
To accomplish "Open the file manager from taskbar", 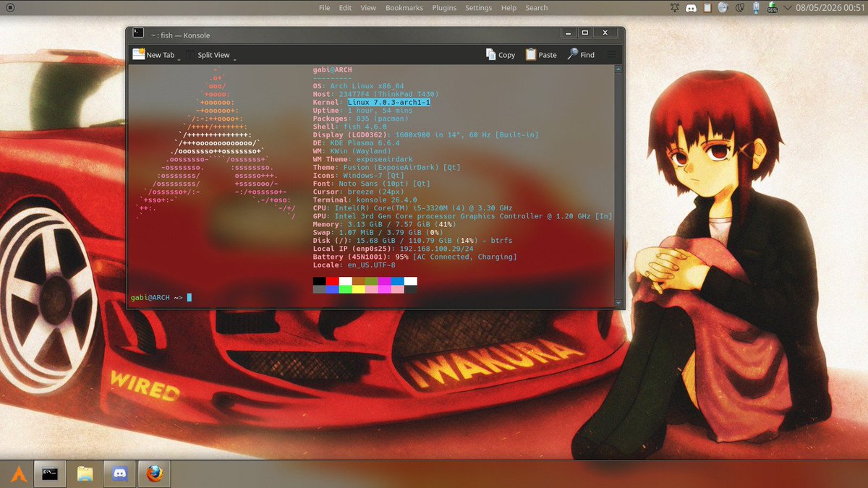I will [x=85, y=474].
